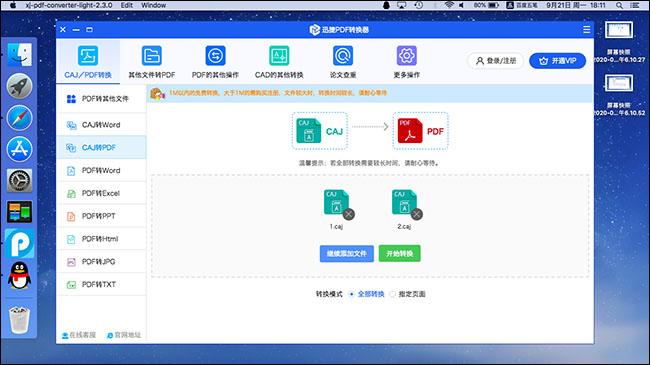Click the battery indicator in menu bar
The width and height of the screenshot is (650, 365).
[486, 5]
